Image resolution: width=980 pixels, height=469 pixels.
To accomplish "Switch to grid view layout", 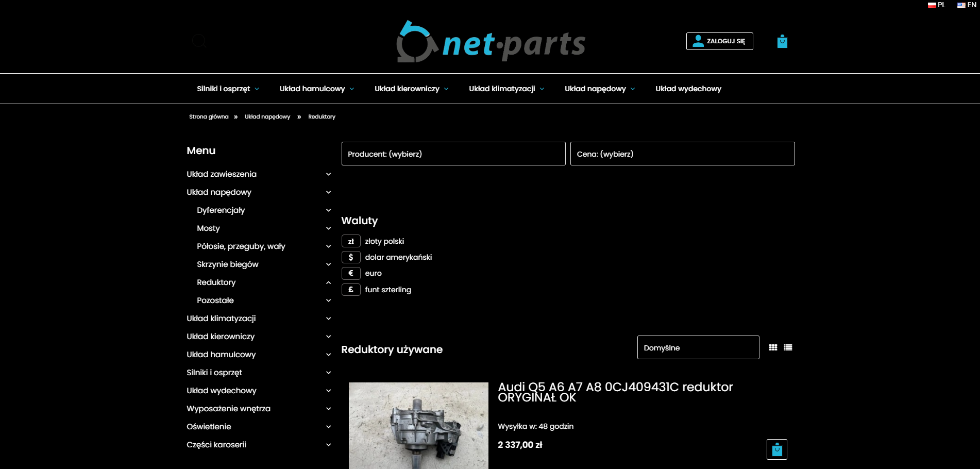I will [773, 347].
